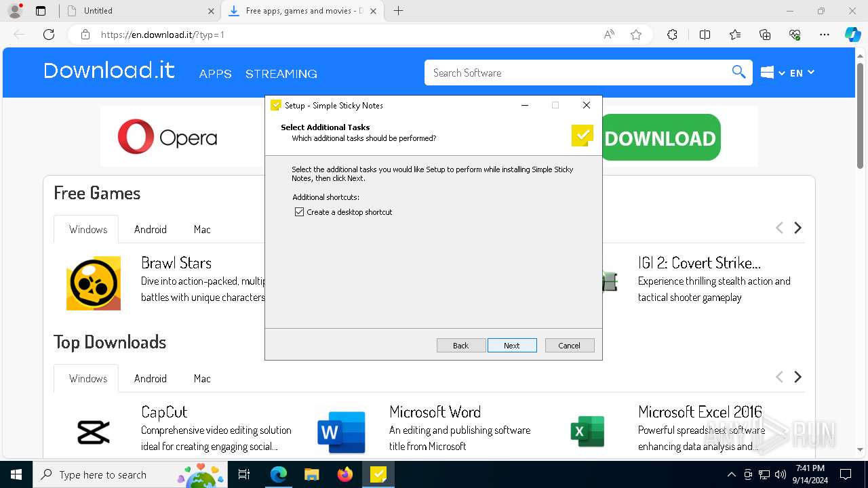Open the notification center icon
This screenshot has width=868, height=488.
coord(846,474)
